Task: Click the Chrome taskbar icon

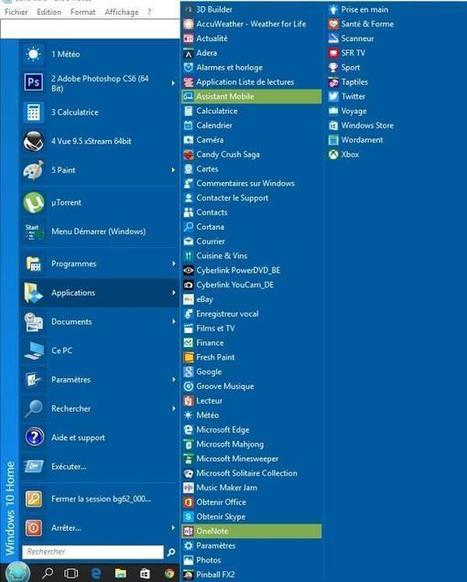Action: point(170,573)
